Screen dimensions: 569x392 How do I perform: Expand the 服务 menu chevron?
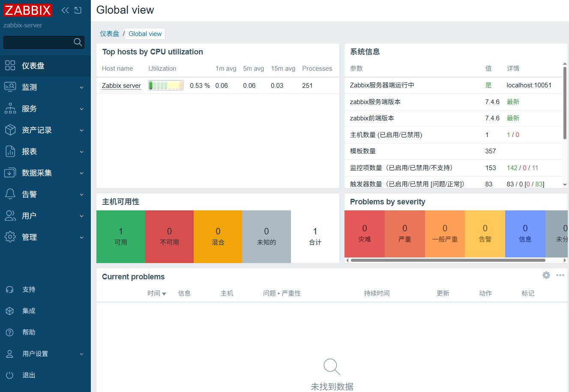tap(82, 109)
